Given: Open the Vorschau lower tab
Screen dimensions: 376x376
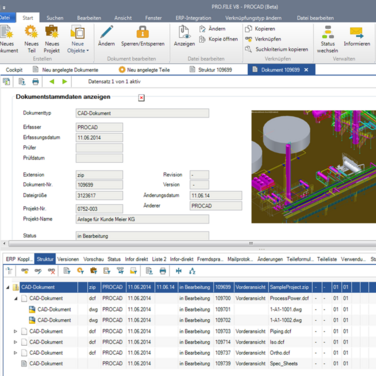Looking at the screenshot, I should click(94, 259).
